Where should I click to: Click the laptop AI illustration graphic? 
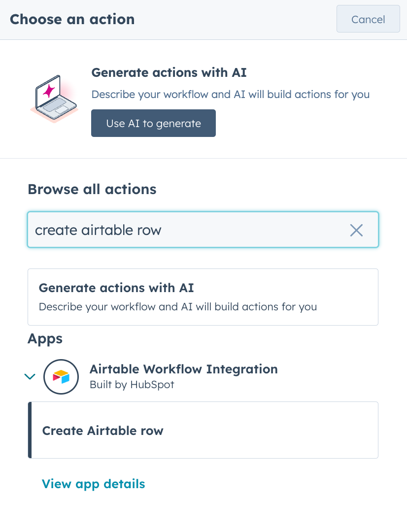tap(53, 99)
